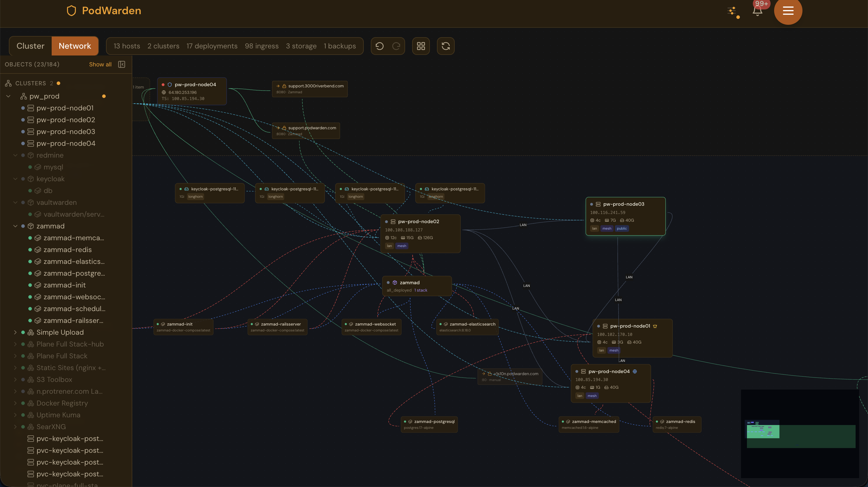Click the Show all link
868x487 pixels.
[x=100, y=64]
